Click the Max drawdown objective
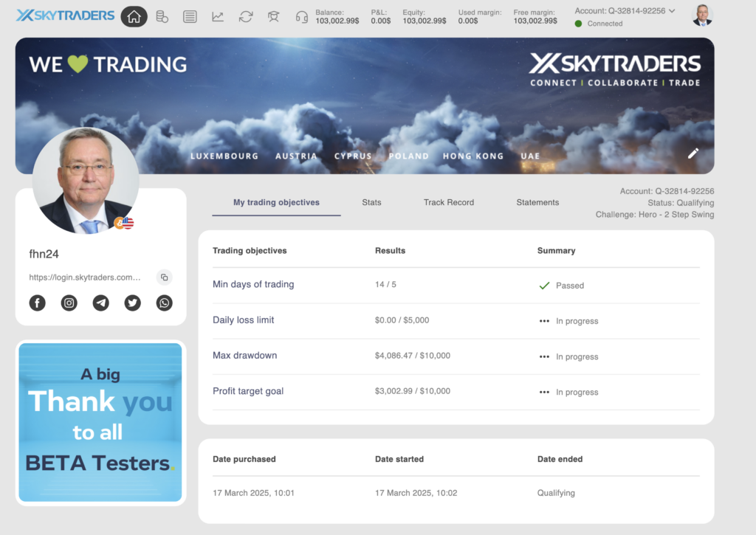756x535 pixels. click(245, 355)
